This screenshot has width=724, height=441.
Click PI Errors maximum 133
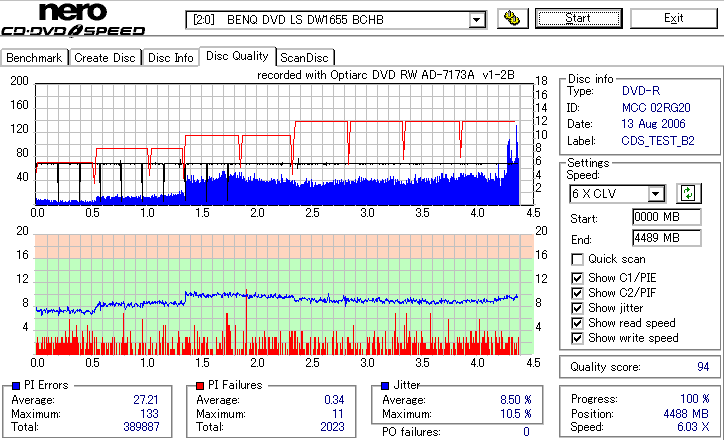click(150, 414)
